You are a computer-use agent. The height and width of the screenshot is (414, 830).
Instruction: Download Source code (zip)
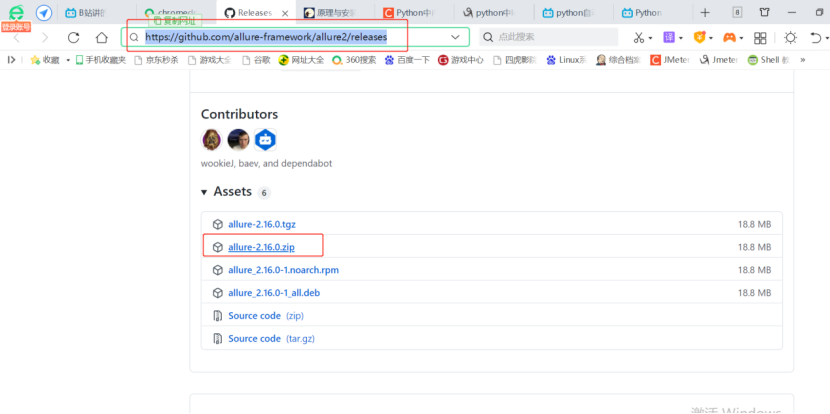tap(266, 316)
